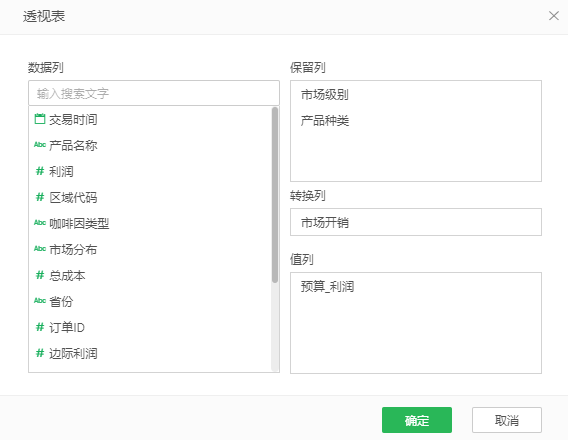
Task: Click the Abc icon next to 省份
Action: tap(40, 301)
